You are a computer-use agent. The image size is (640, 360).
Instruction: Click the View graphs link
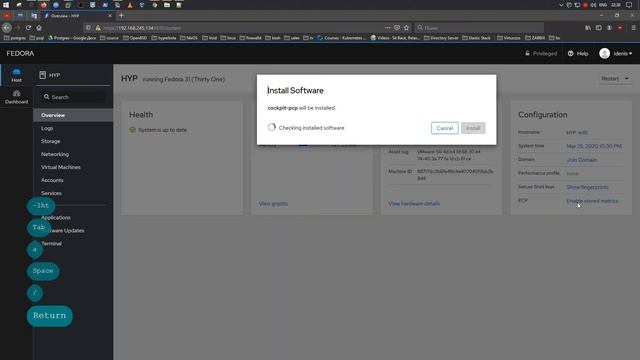tap(273, 203)
